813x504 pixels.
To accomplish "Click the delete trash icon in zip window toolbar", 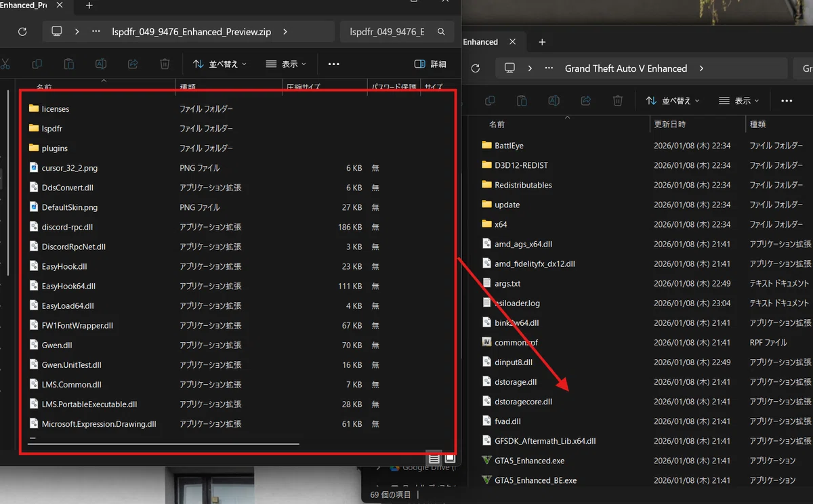I will (x=165, y=64).
